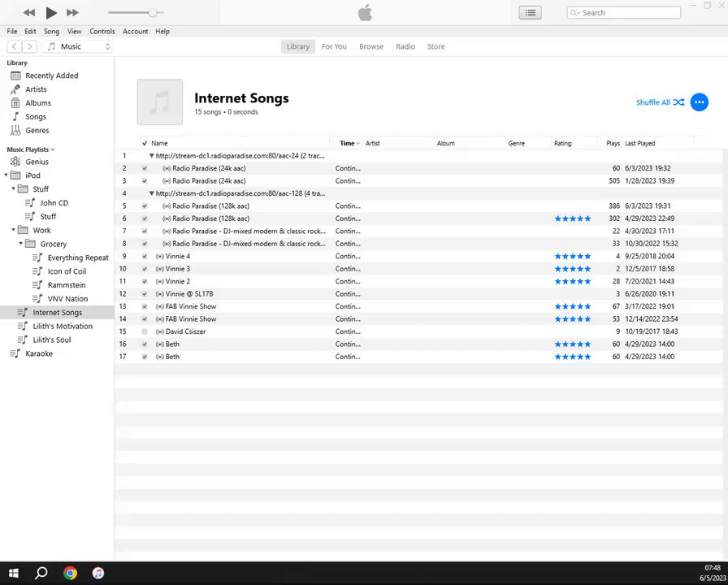The height and width of the screenshot is (585, 728).
Task: Click the Internet Songs playlist artwork thumbnail
Action: [160, 102]
